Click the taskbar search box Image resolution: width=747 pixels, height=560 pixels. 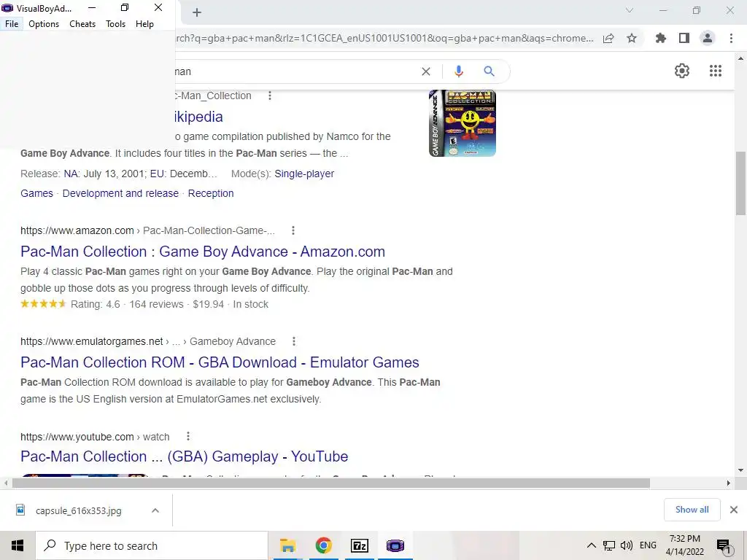pyautogui.click(x=152, y=545)
